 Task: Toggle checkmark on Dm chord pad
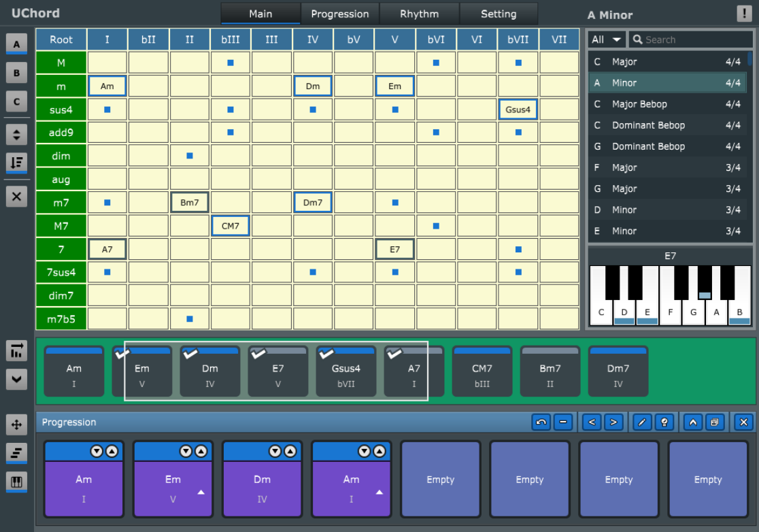(190, 354)
